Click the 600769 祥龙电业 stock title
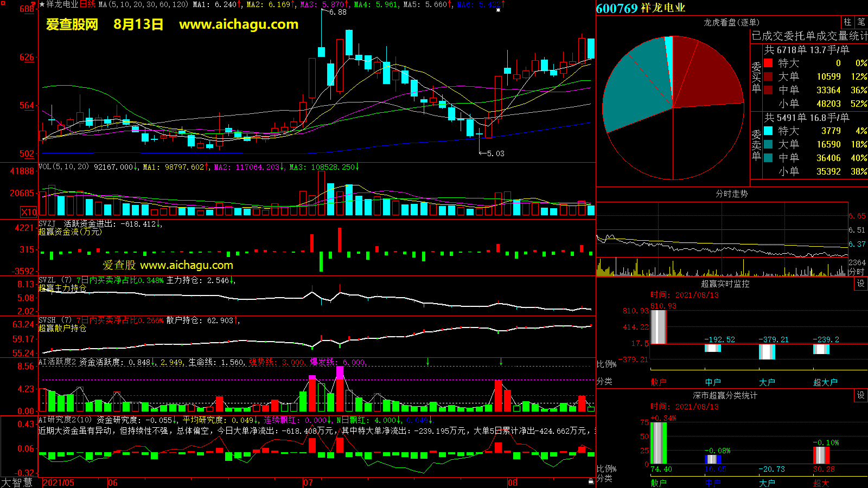 [x=641, y=8]
